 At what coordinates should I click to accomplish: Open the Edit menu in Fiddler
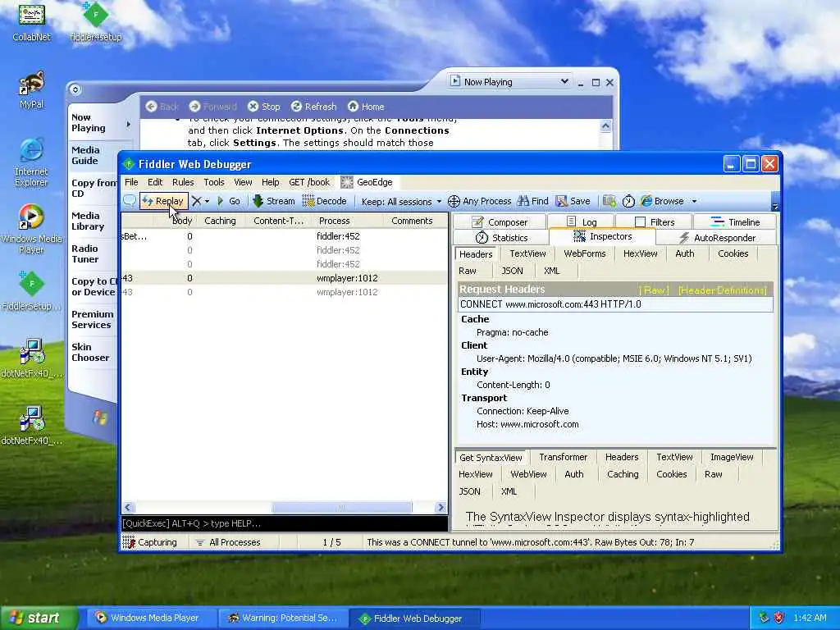pyautogui.click(x=155, y=182)
